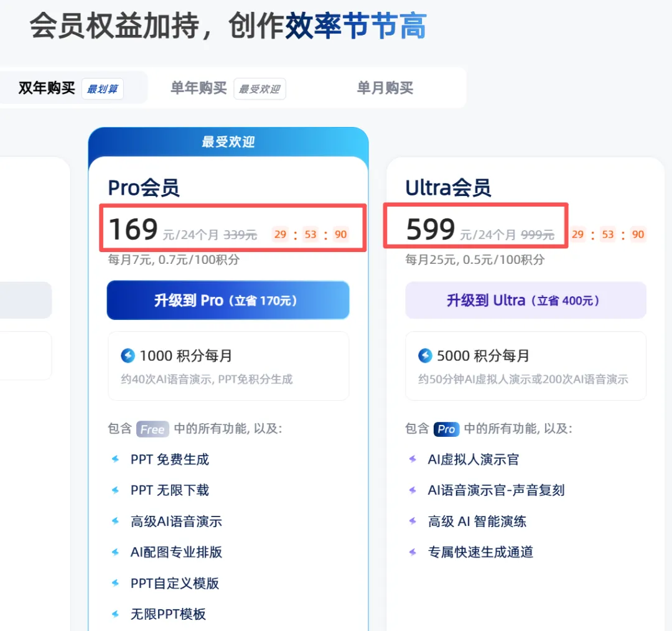Click the 最划算 badge
This screenshot has height=631, width=672.
coord(103,89)
